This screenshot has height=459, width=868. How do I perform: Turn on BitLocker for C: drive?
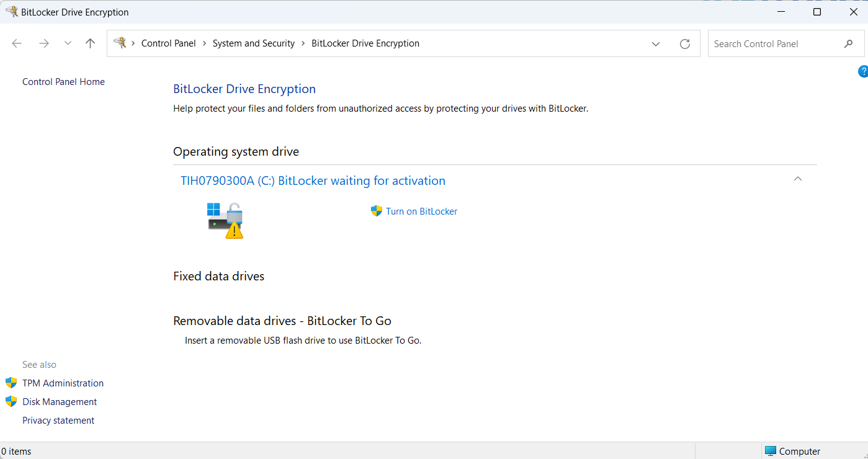[x=421, y=212]
